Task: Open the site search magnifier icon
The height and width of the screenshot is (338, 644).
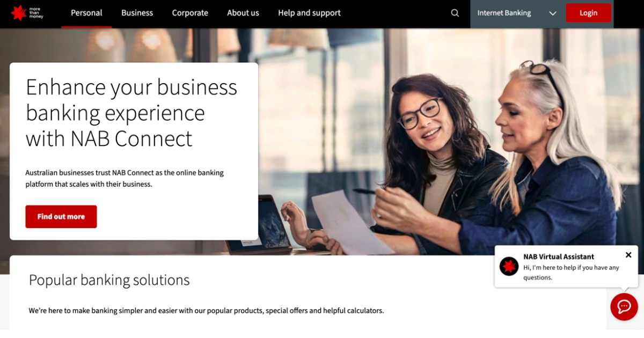Action: click(x=455, y=13)
